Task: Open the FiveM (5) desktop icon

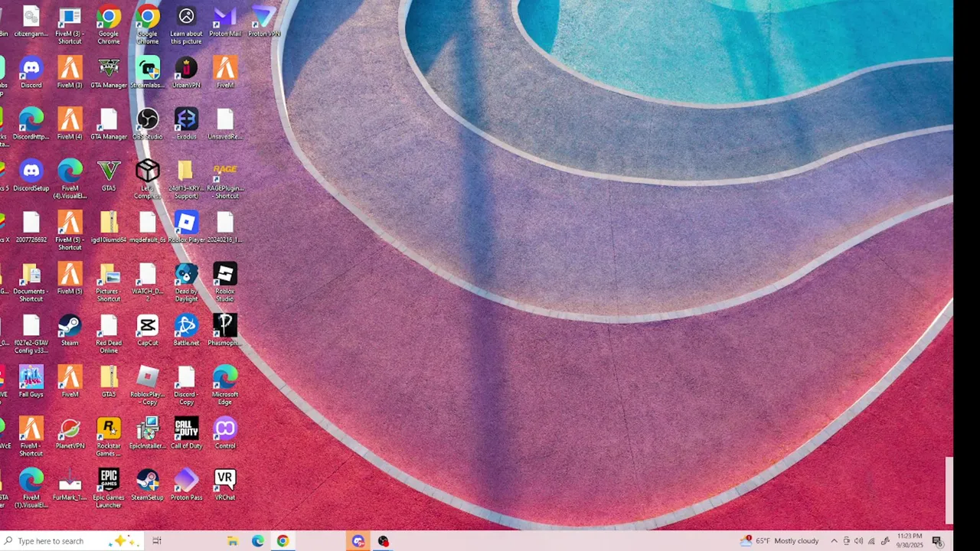Action: coord(70,279)
